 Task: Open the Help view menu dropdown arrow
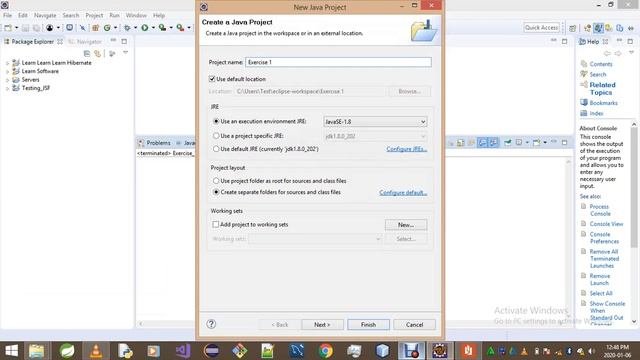pyautogui.click(x=631, y=53)
